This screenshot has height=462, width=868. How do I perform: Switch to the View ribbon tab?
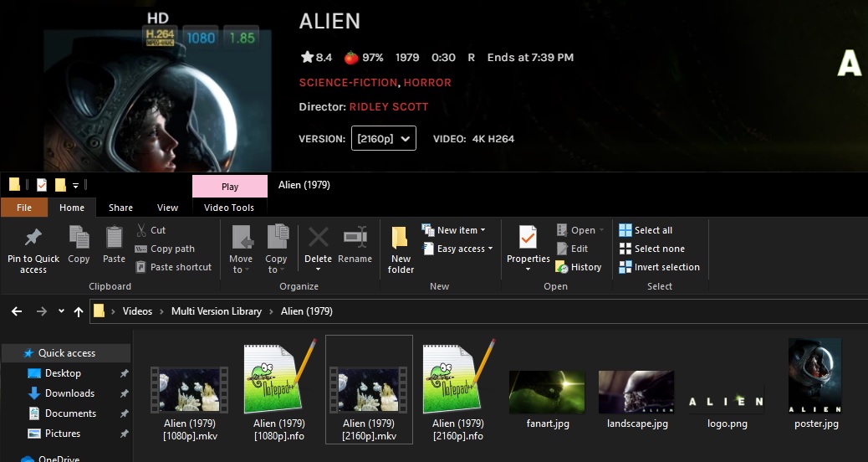click(167, 208)
